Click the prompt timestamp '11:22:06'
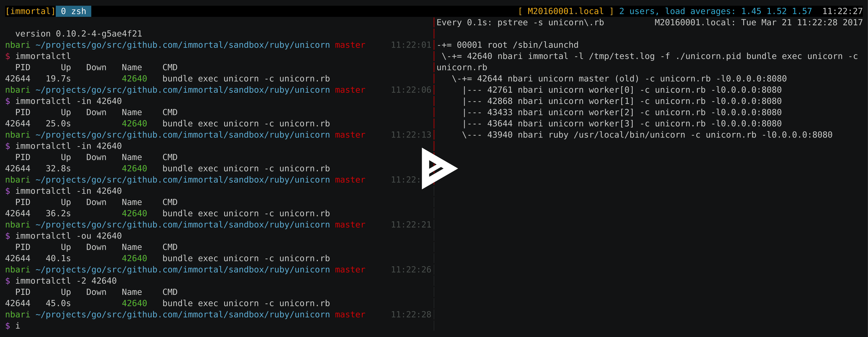 pyautogui.click(x=411, y=90)
